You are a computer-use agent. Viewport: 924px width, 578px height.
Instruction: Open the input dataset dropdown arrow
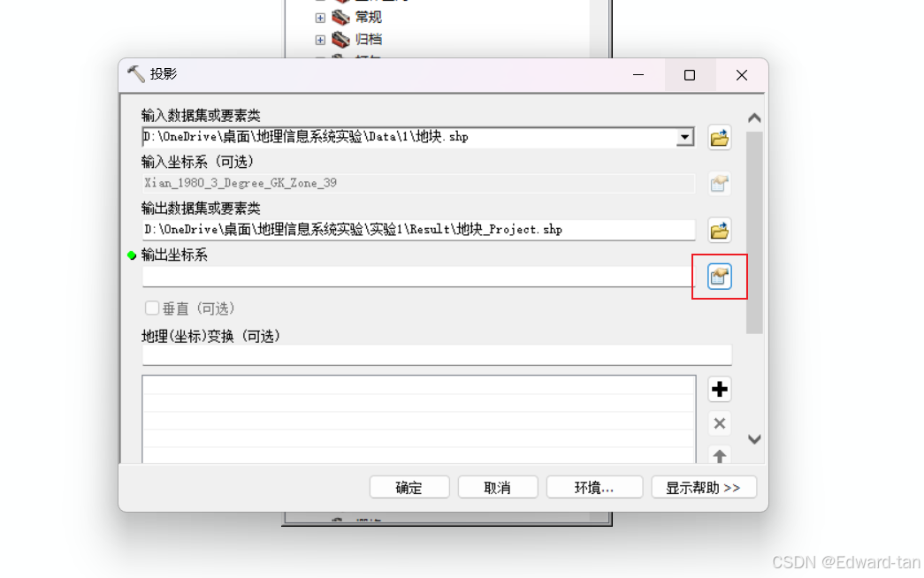point(684,137)
